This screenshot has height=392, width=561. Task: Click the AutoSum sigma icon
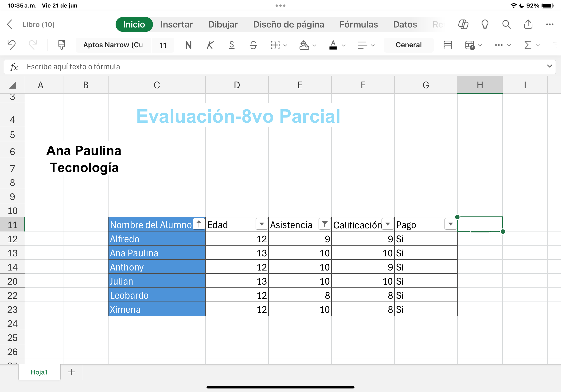(528, 45)
